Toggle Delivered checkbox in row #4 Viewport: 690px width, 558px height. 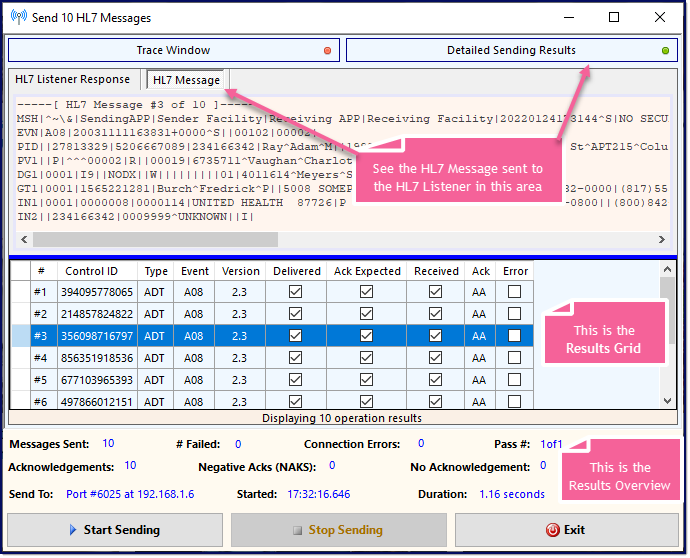click(x=295, y=358)
